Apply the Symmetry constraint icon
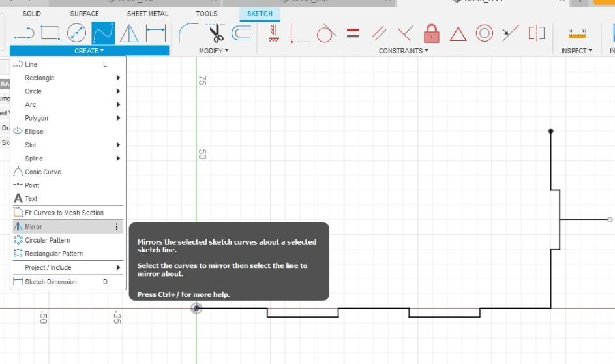Screen dimensions: 615x364 [x=536, y=33]
